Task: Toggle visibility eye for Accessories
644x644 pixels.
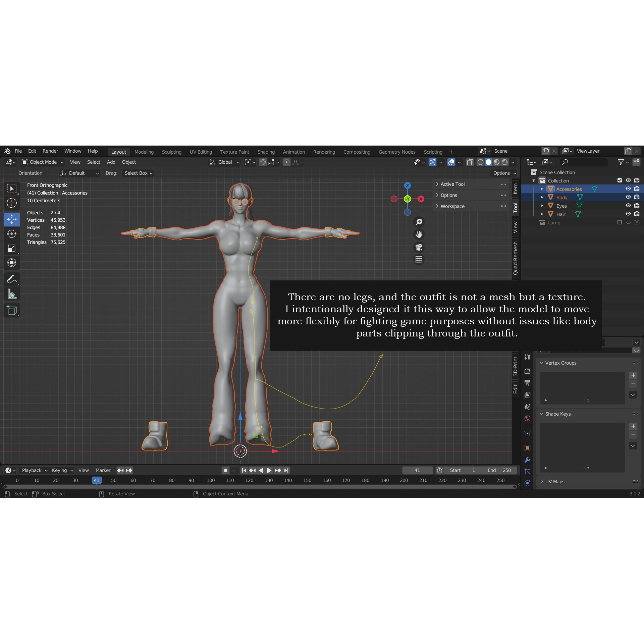Action: [628, 189]
